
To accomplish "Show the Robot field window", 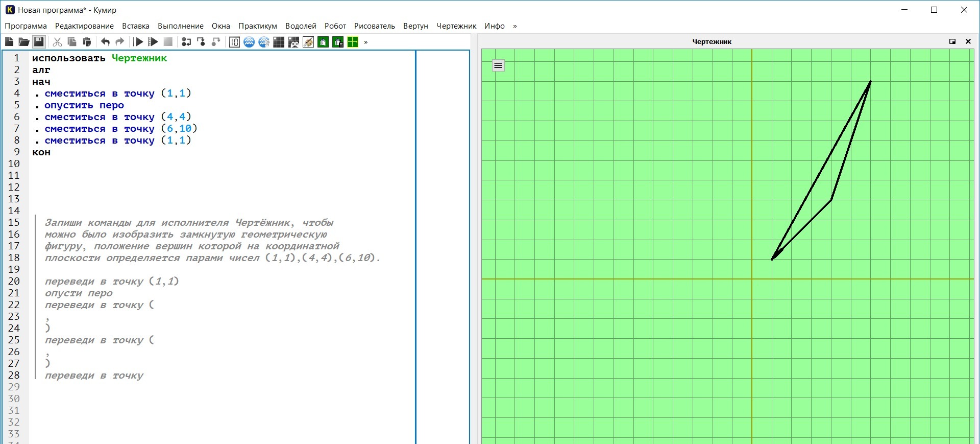I will 279,42.
